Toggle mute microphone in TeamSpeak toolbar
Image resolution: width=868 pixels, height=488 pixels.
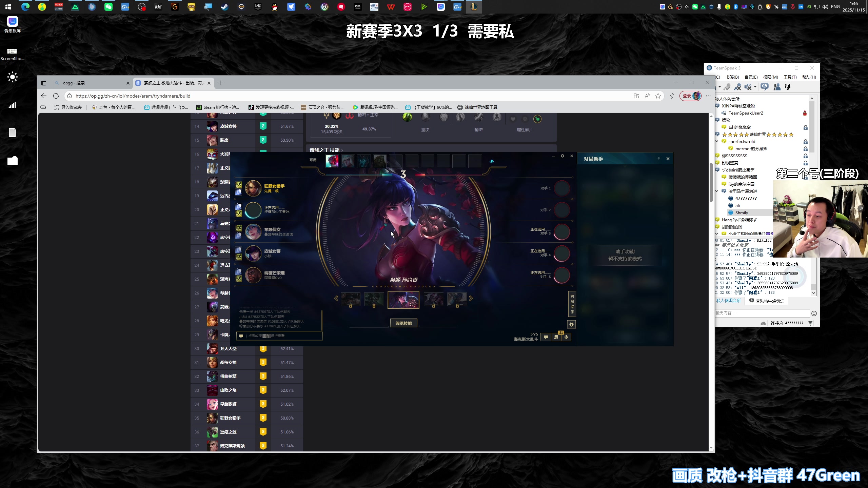click(738, 87)
